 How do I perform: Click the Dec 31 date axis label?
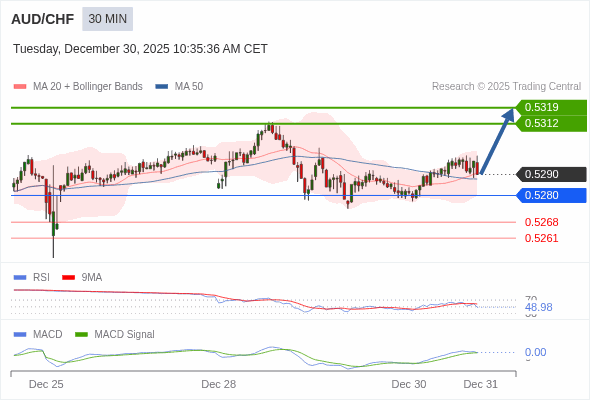coord(481,385)
